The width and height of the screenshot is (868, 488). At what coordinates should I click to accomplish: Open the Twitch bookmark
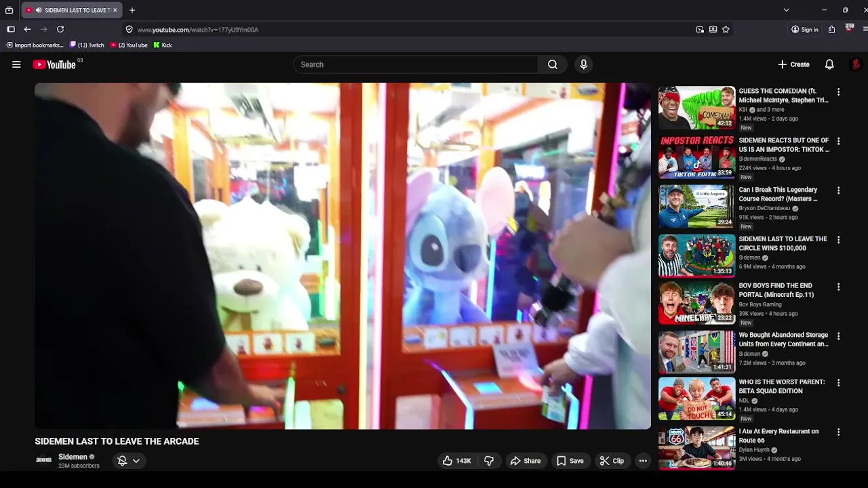click(x=87, y=45)
